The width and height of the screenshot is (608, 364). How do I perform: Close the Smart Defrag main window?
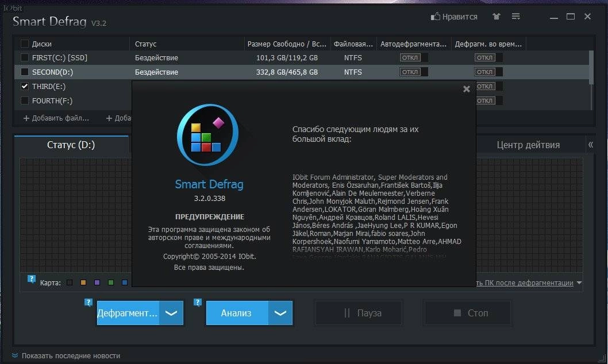pos(587,16)
